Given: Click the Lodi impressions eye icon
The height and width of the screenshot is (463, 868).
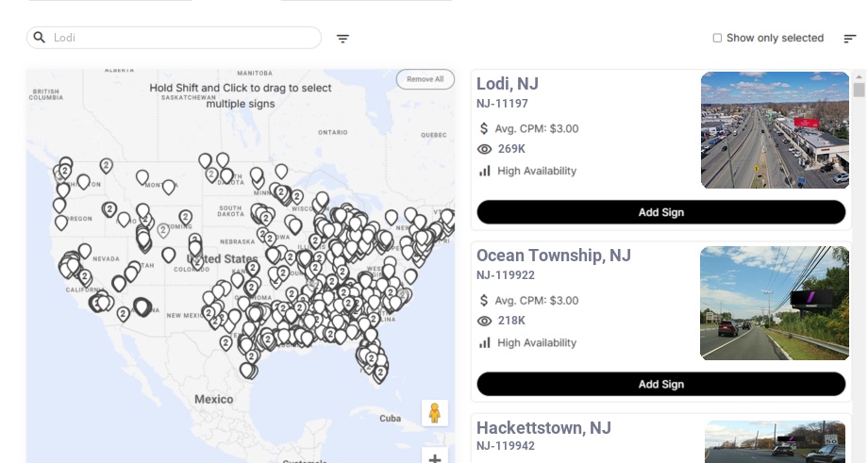Looking at the screenshot, I should [485, 149].
